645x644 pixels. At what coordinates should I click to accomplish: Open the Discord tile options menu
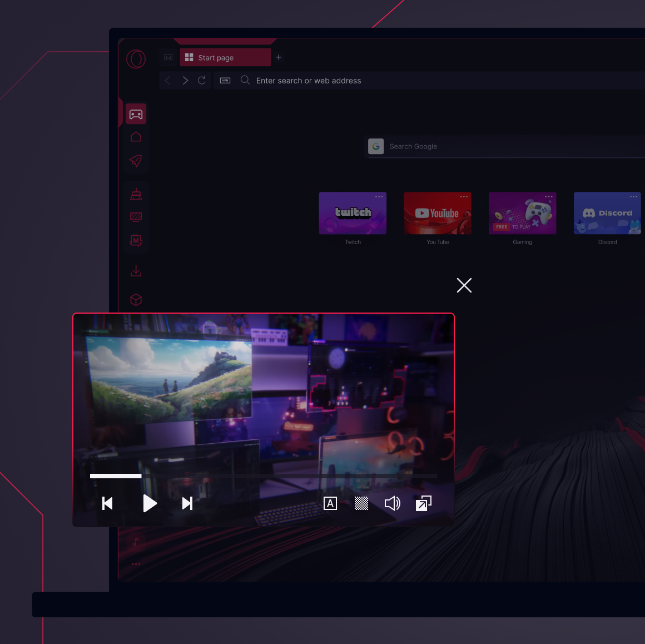coord(633,196)
